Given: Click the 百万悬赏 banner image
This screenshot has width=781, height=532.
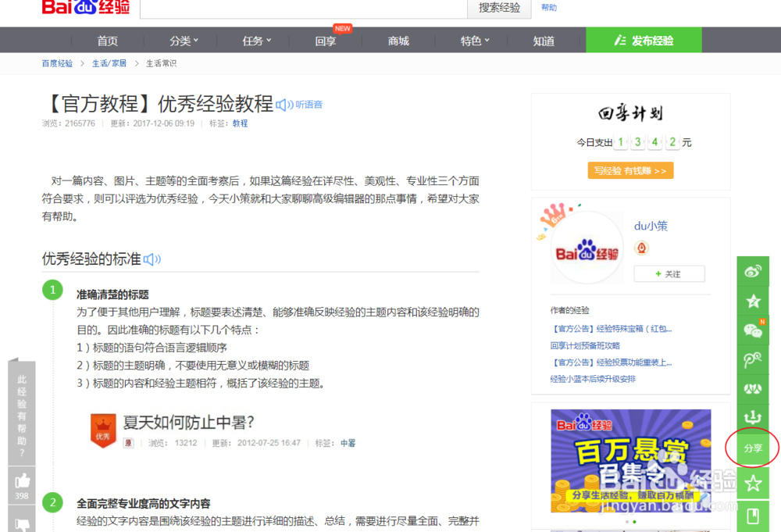Looking at the screenshot, I should [x=631, y=461].
